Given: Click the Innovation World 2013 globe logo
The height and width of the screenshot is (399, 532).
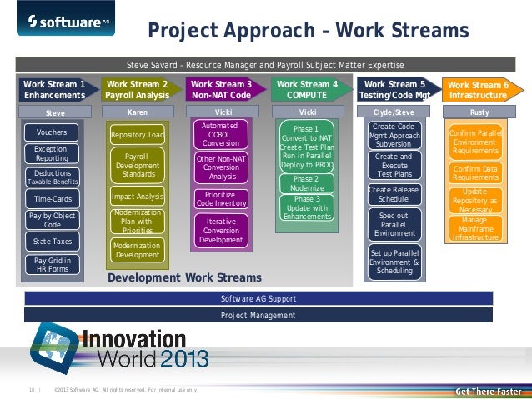Looking at the screenshot, I should coord(54,347).
